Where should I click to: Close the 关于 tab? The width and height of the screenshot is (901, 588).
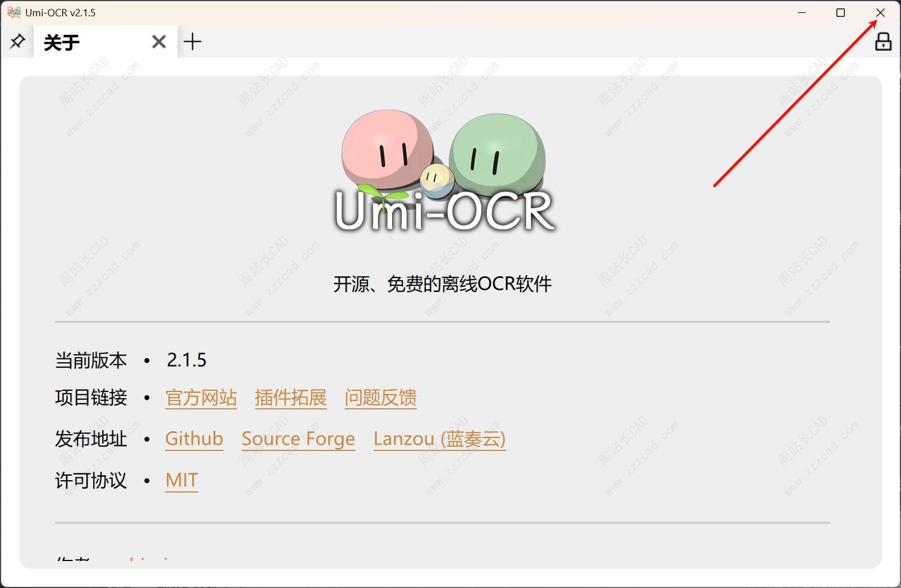tap(159, 42)
